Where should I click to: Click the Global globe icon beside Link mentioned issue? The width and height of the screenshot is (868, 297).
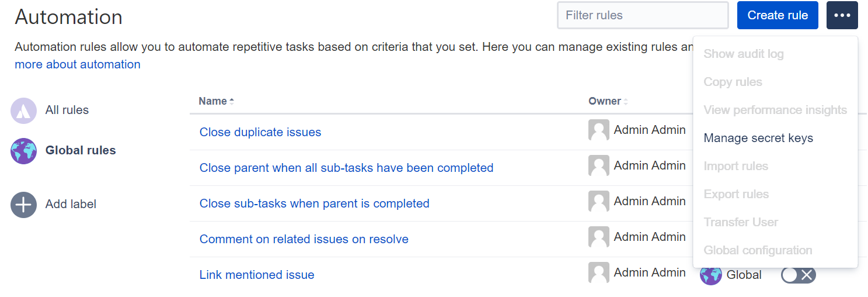click(710, 274)
